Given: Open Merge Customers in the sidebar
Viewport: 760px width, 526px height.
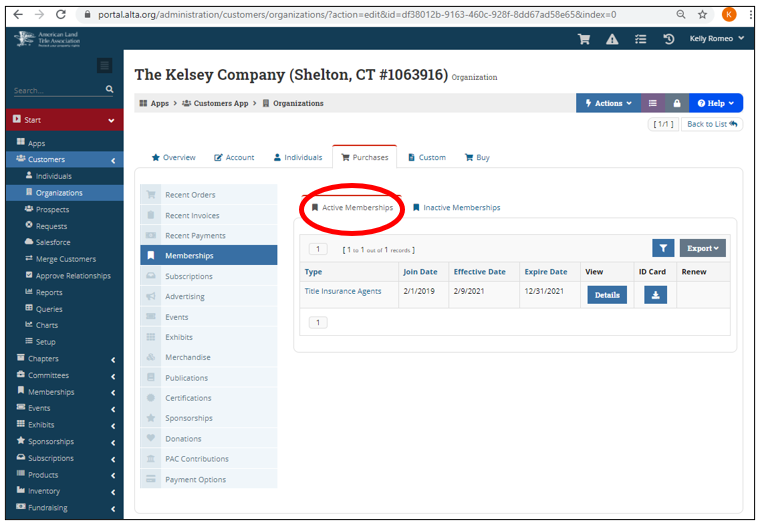Looking at the screenshot, I should [64, 259].
